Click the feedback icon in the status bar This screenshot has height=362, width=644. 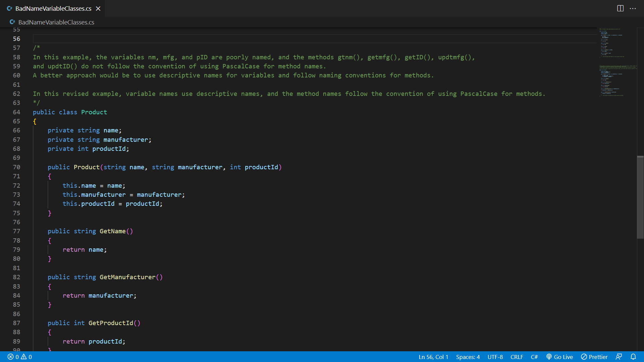(x=619, y=357)
